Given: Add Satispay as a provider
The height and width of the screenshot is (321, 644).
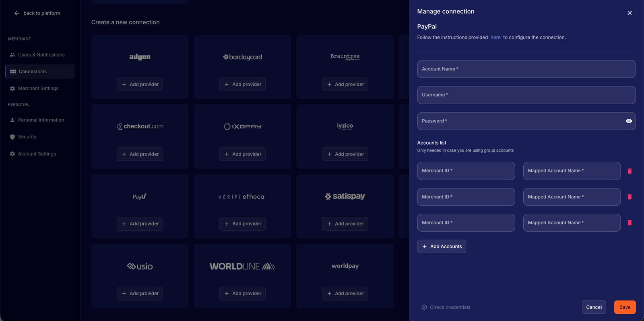Looking at the screenshot, I should pyautogui.click(x=345, y=224).
